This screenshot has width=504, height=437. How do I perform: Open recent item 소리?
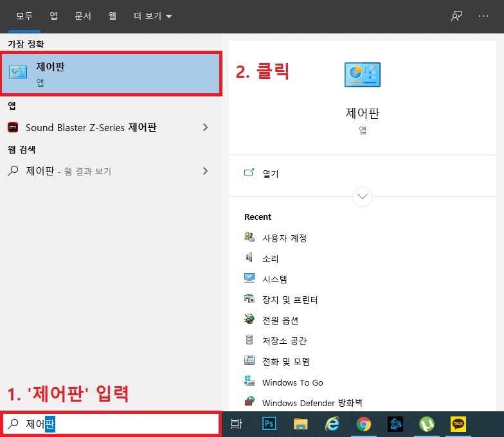270,258
